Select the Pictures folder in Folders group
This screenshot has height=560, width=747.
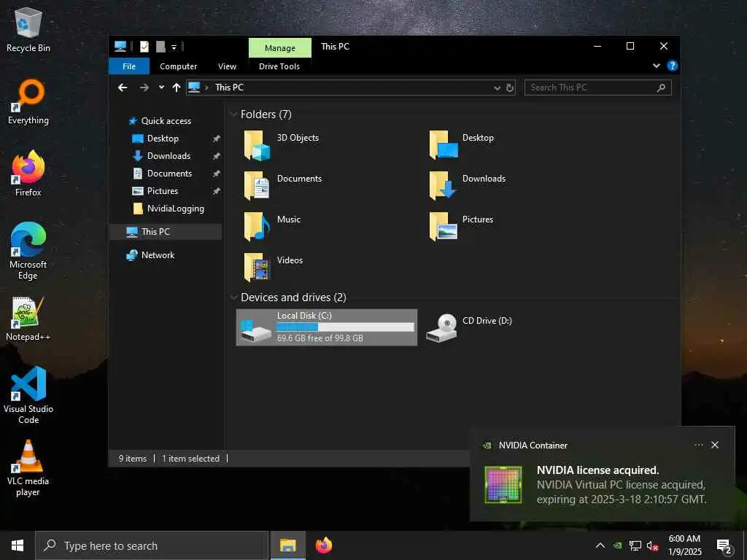461,227
